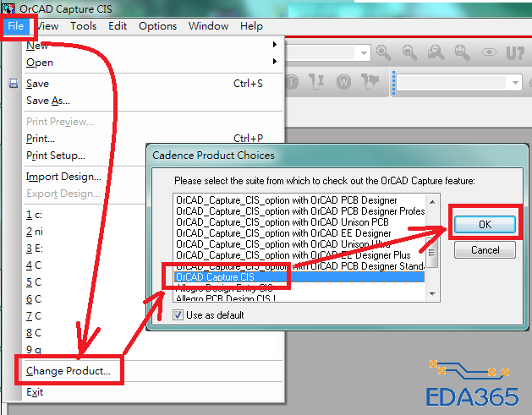
Task: Click the upper toolbar combo text field
Action: point(321,53)
